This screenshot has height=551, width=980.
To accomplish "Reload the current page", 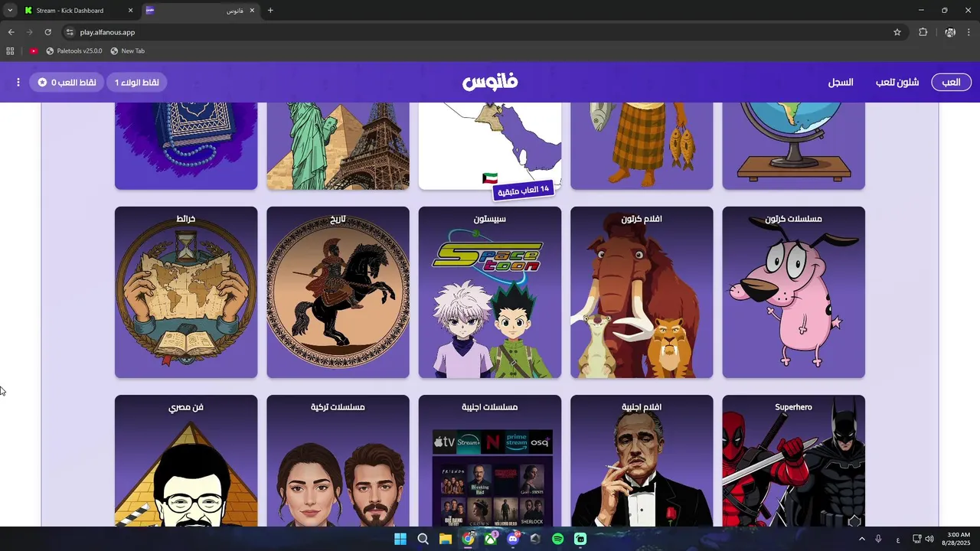I will coord(47,32).
